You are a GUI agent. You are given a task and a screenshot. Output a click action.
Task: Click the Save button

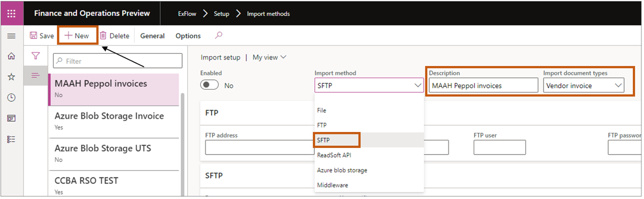coord(42,36)
